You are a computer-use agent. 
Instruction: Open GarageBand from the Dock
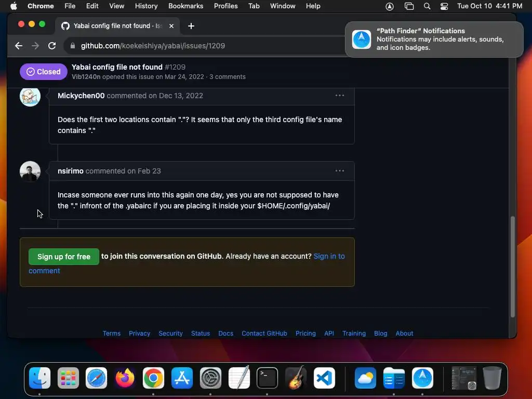296,378
